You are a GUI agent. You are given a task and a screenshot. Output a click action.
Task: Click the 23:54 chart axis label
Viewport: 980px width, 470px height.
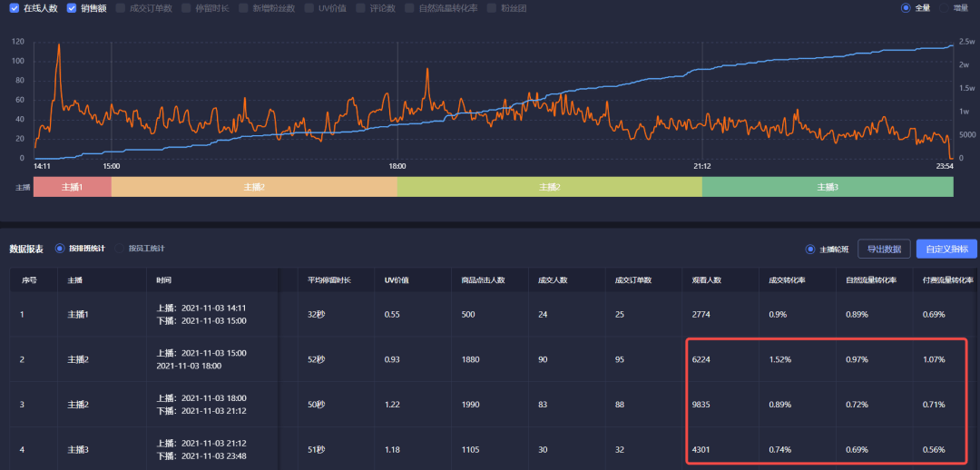pyautogui.click(x=945, y=167)
